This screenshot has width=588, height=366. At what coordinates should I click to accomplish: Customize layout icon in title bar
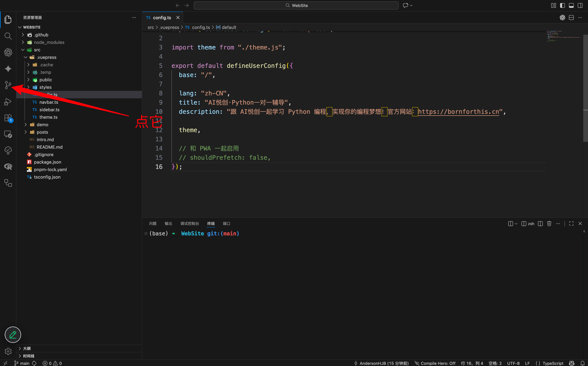pyautogui.click(x=554, y=5)
